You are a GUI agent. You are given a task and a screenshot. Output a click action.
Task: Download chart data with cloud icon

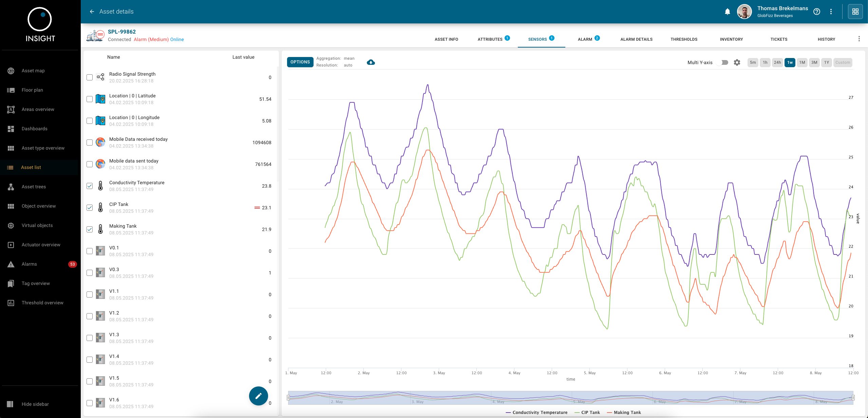371,62
